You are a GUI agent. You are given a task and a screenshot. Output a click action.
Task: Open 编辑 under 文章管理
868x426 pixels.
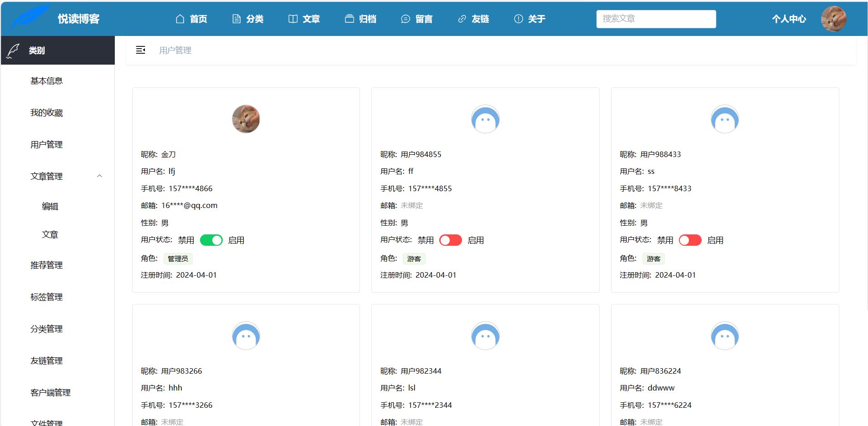coord(50,206)
